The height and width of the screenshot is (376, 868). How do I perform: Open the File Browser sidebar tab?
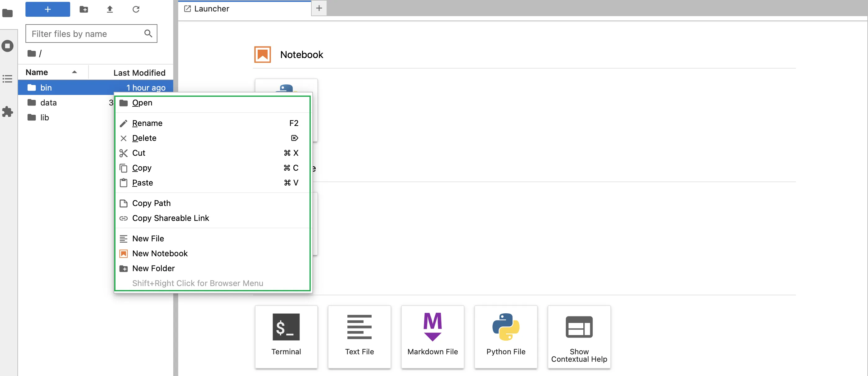7,13
